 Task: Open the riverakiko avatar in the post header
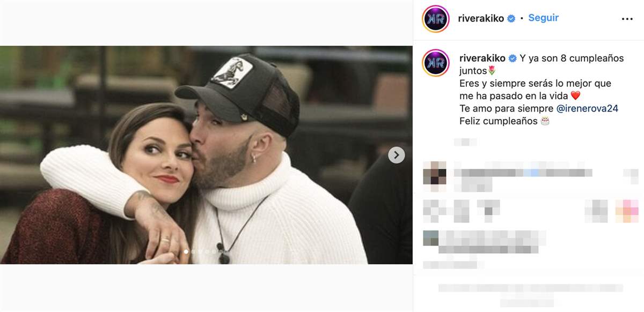point(436,19)
